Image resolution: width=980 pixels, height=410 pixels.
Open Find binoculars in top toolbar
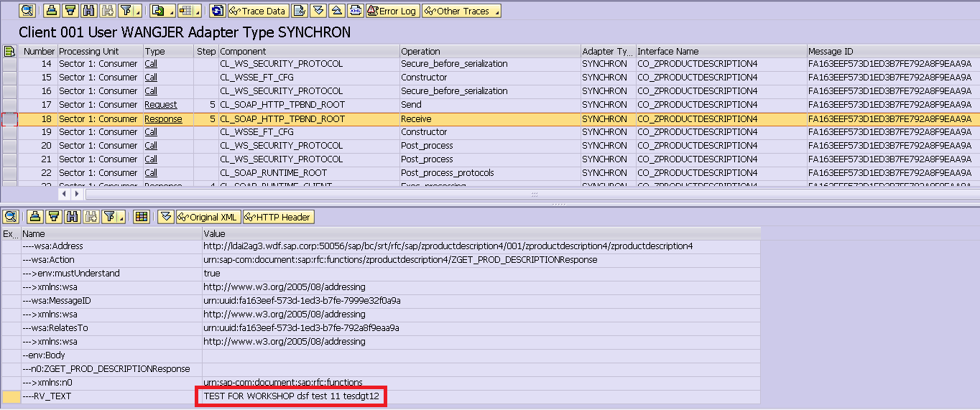[x=89, y=11]
